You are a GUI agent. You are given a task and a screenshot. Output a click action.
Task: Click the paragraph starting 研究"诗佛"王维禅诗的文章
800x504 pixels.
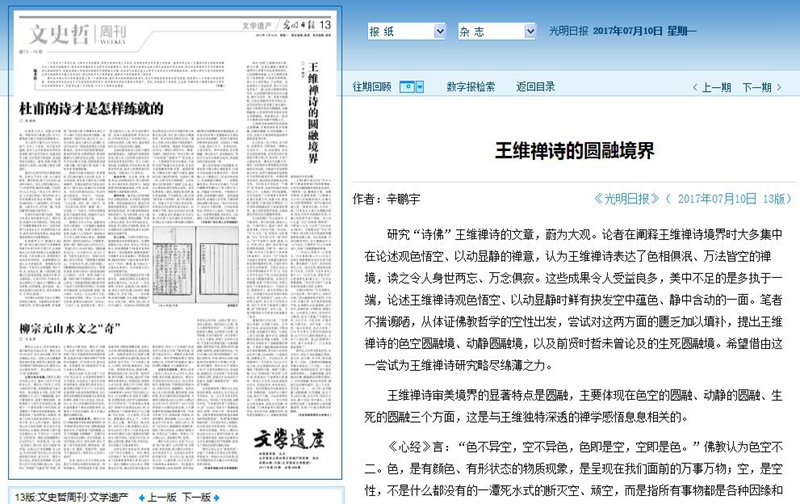573,300
